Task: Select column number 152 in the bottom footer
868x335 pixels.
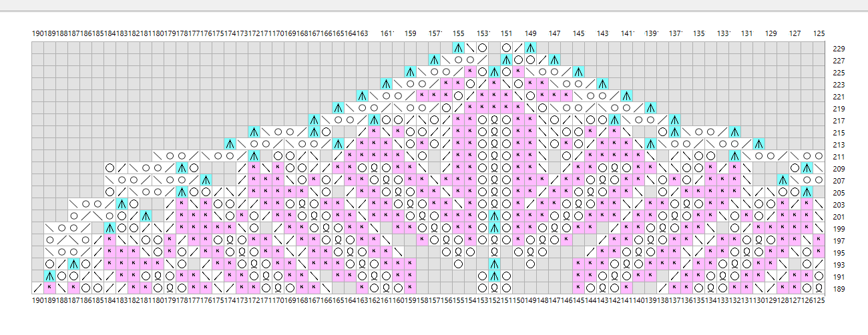Action: [x=494, y=301]
